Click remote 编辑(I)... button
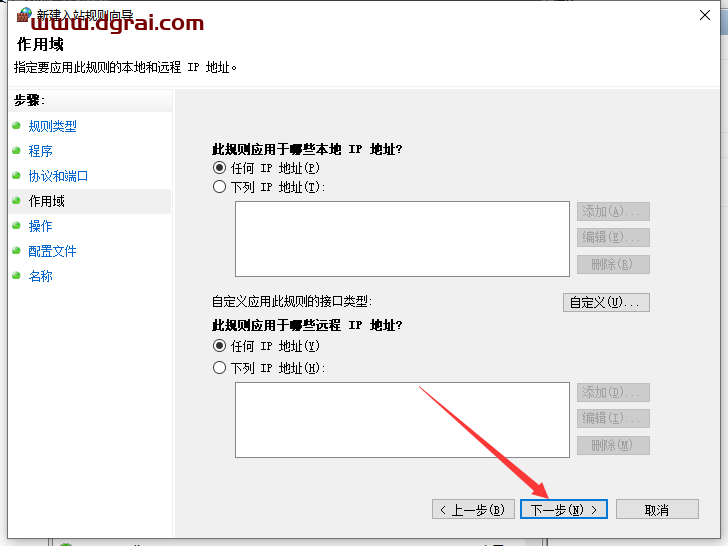 [x=613, y=418]
